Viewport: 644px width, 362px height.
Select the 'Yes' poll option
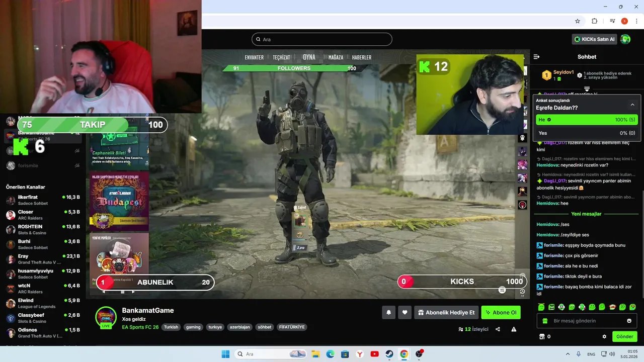click(x=587, y=133)
